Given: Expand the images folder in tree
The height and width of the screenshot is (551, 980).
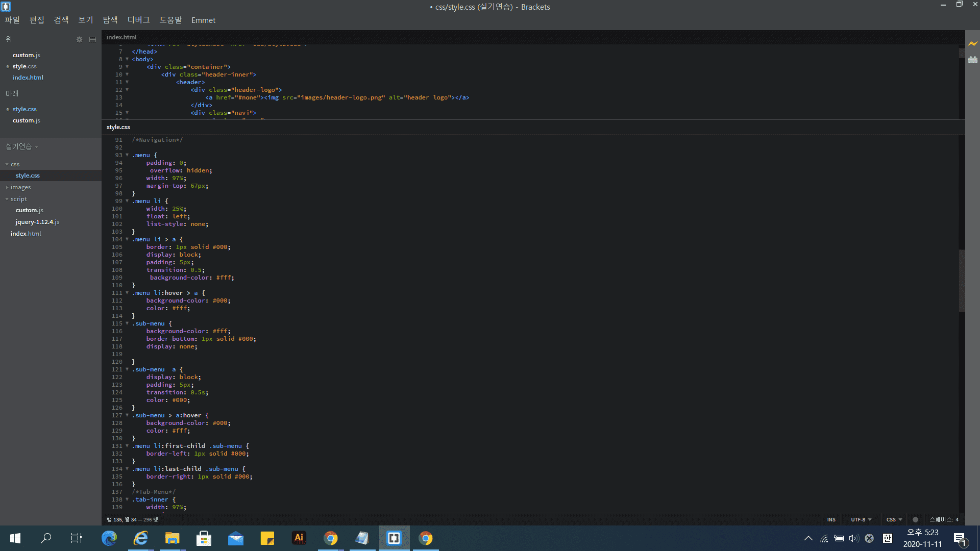Looking at the screenshot, I should 20,187.
